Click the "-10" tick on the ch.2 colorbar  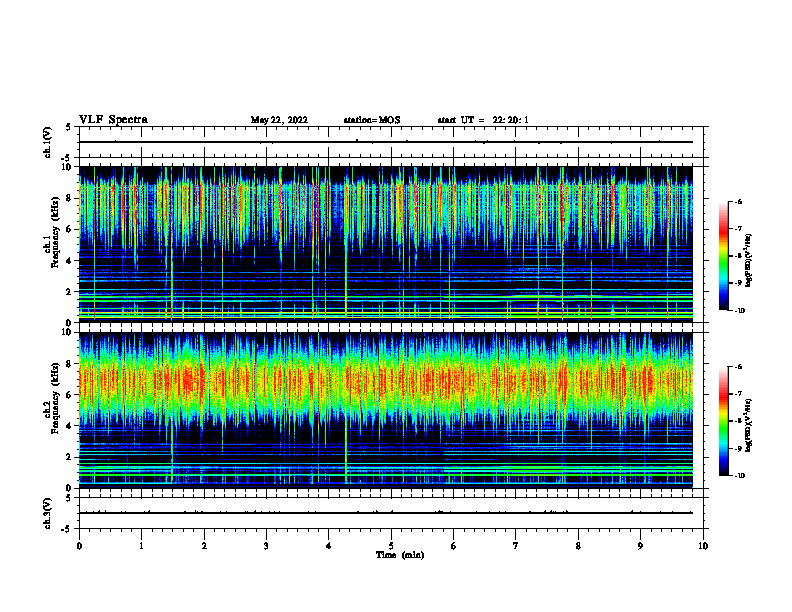click(x=739, y=476)
